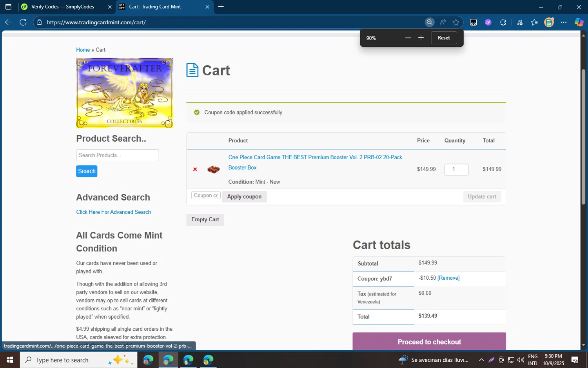Click the blue Search button
588x368 pixels.
87,171
